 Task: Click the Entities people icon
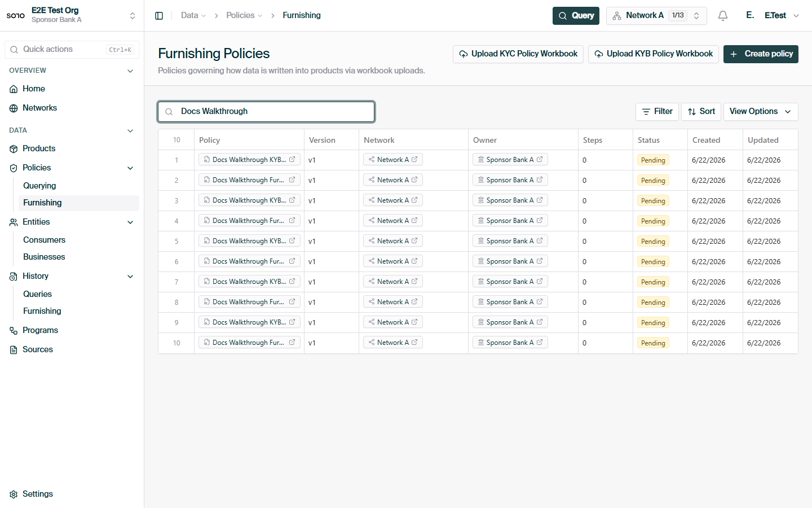coord(14,222)
